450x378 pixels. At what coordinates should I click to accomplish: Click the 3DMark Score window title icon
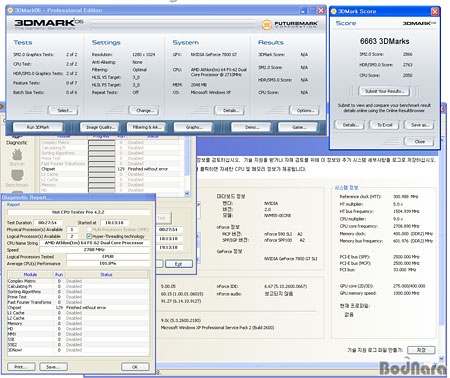pos(334,11)
